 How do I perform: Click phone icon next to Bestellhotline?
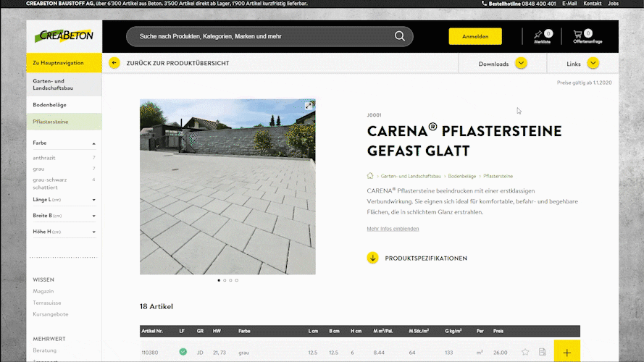point(484,4)
